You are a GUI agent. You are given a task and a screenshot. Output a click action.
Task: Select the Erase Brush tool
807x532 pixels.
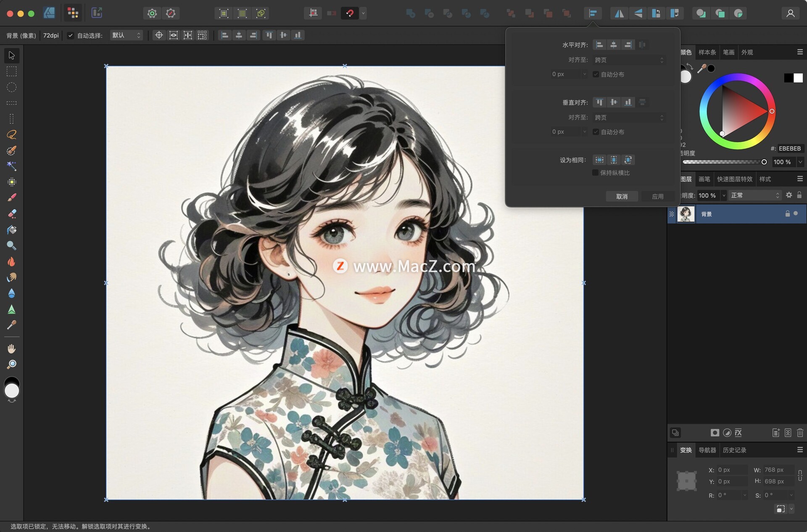tap(11, 213)
